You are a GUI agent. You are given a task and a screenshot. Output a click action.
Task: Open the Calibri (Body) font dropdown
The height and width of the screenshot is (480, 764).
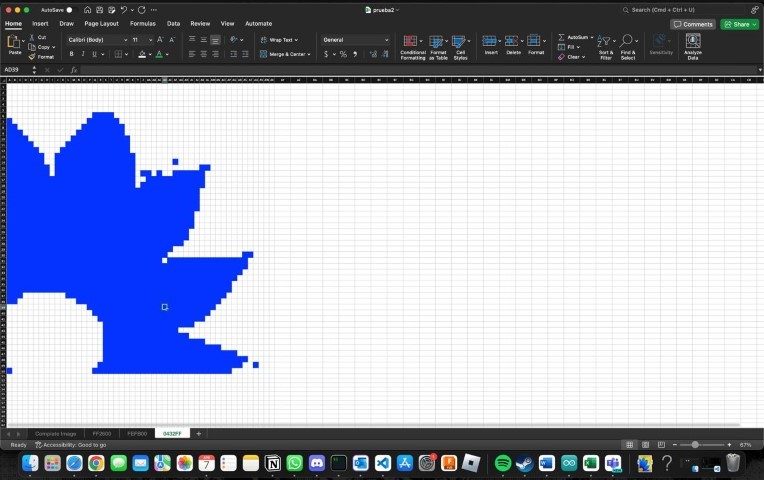(126, 40)
